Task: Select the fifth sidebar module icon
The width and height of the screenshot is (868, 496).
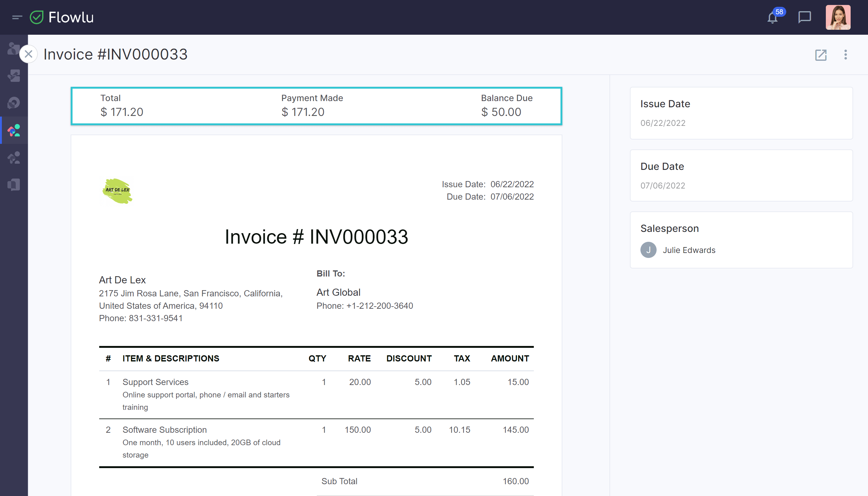Action: tap(14, 158)
